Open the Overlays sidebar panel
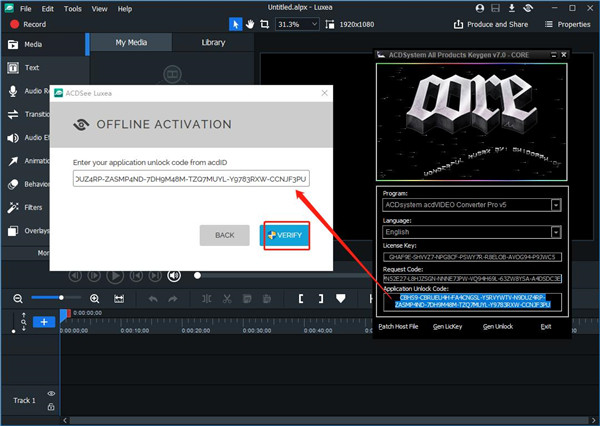 click(x=26, y=231)
